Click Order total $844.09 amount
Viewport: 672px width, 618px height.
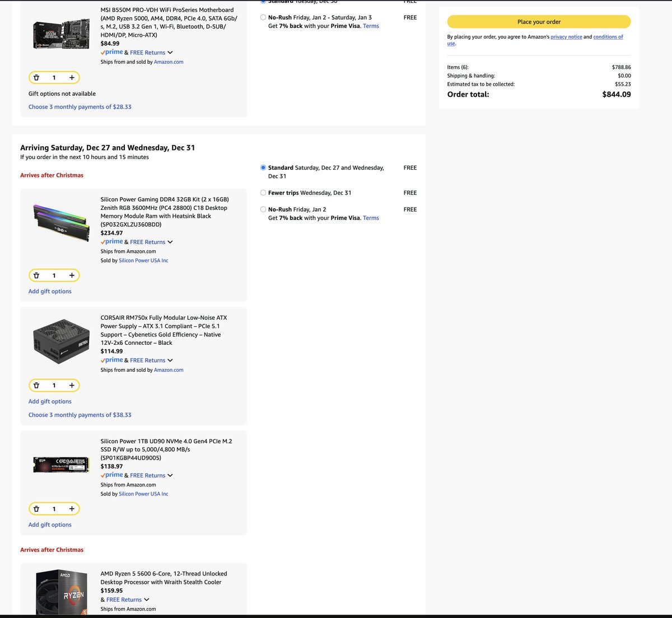coord(617,95)
